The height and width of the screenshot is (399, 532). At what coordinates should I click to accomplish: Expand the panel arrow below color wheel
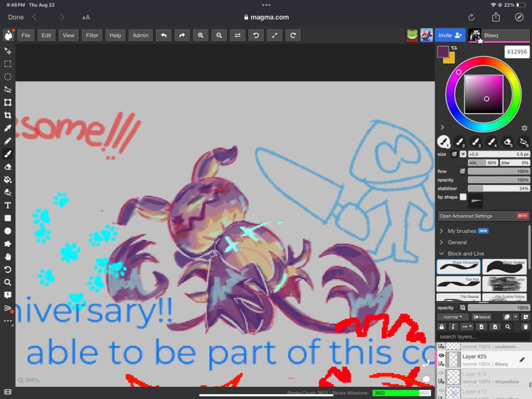coord(442,127)
